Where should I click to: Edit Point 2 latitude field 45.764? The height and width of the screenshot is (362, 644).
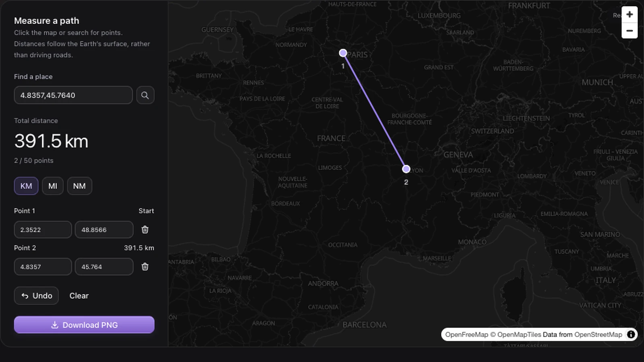[x=104, y=267]
